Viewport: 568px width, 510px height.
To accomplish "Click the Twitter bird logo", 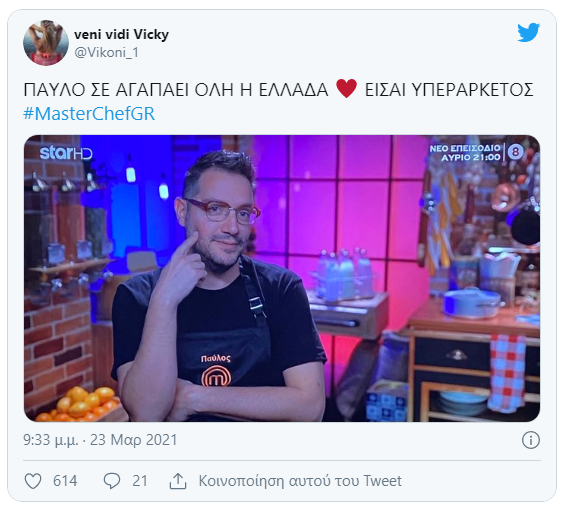I will click(x=529, y=32).
